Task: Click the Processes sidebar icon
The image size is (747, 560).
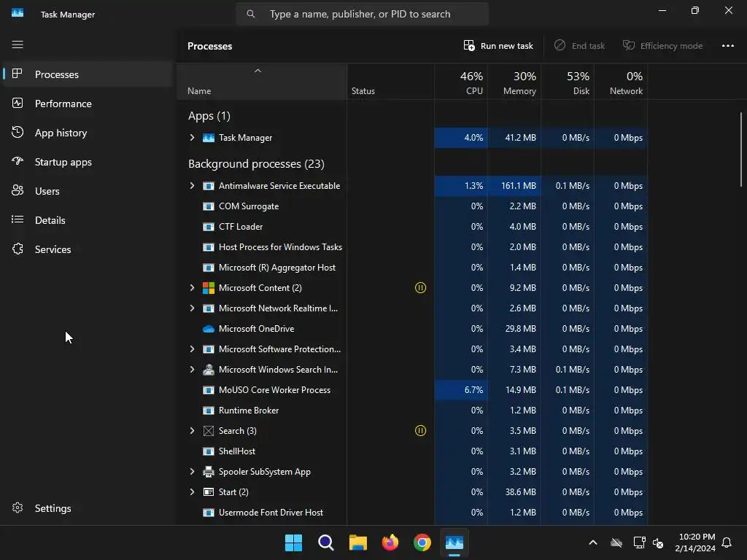Action: click(18, 74)
